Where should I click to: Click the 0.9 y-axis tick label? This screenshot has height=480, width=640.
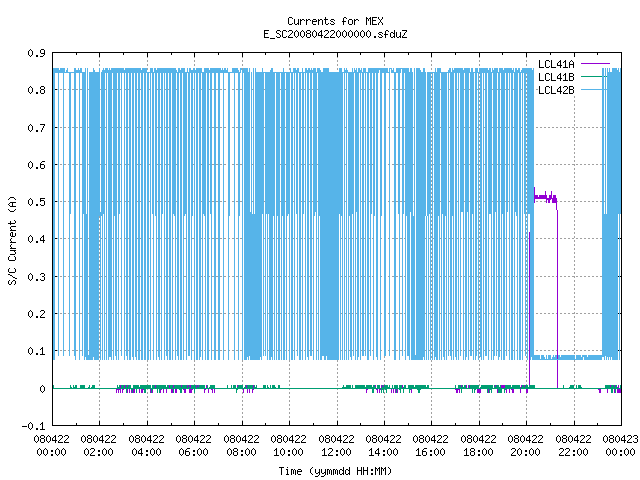pos(36,53)
